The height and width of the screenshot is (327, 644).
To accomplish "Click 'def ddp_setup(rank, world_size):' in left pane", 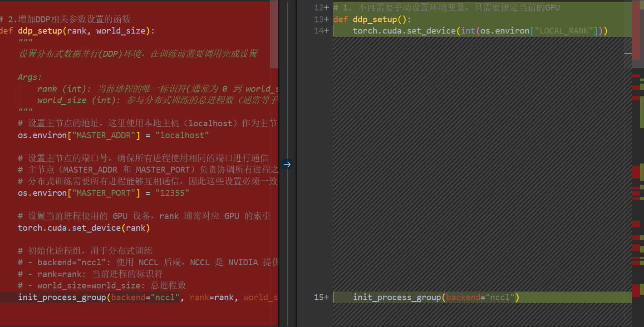I will [77, 31].
